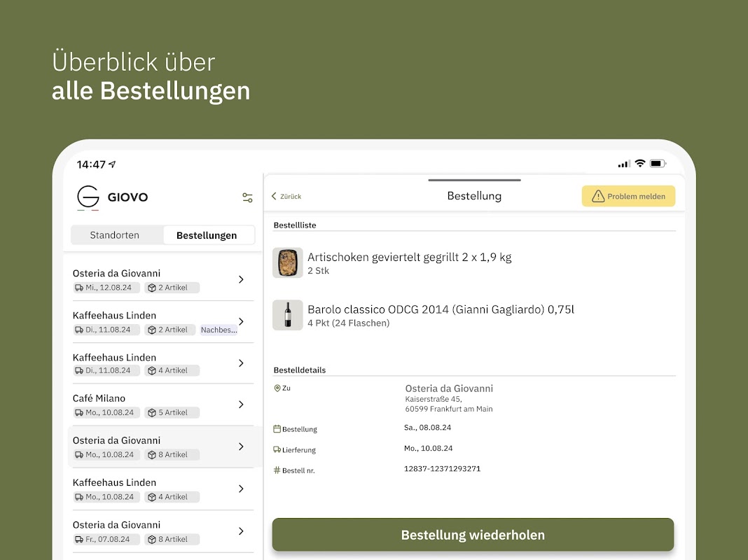Go back using the Zurück link
This screenshot has height=560, width=748.
pos(286,197)
